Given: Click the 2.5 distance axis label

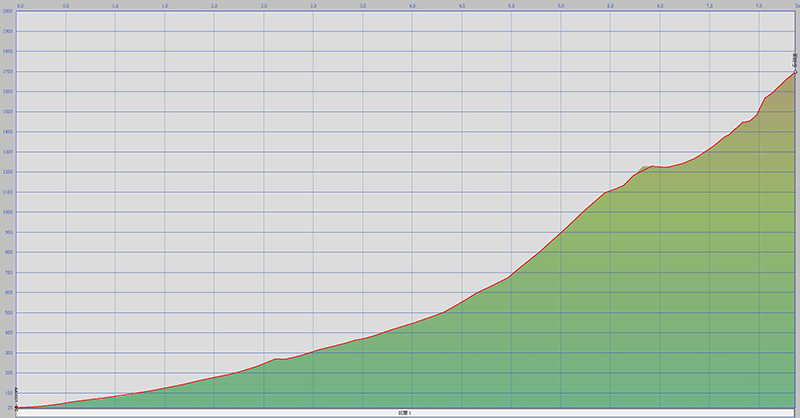Looking at the screenshot, I should (264, 6).
